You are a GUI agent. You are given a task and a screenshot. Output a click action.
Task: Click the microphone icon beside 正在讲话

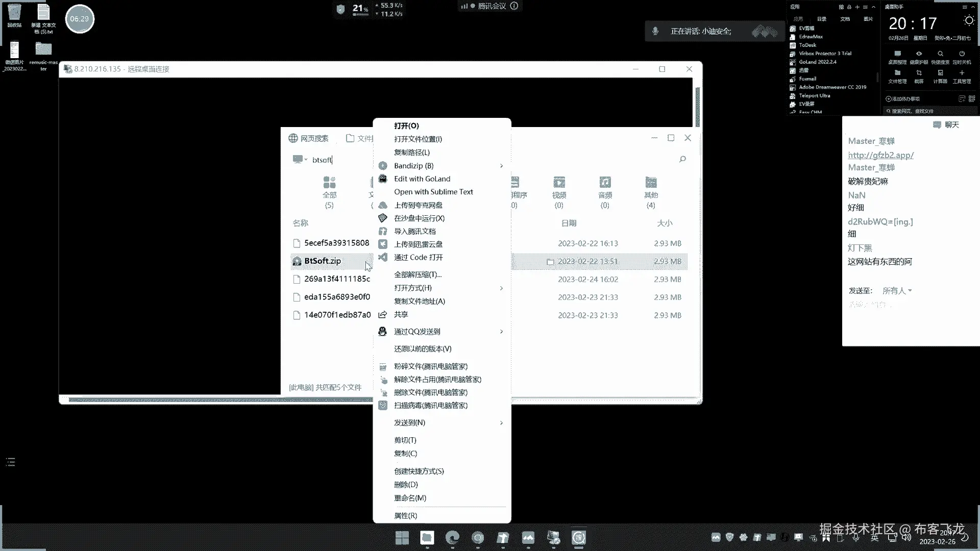pos(655,31)
